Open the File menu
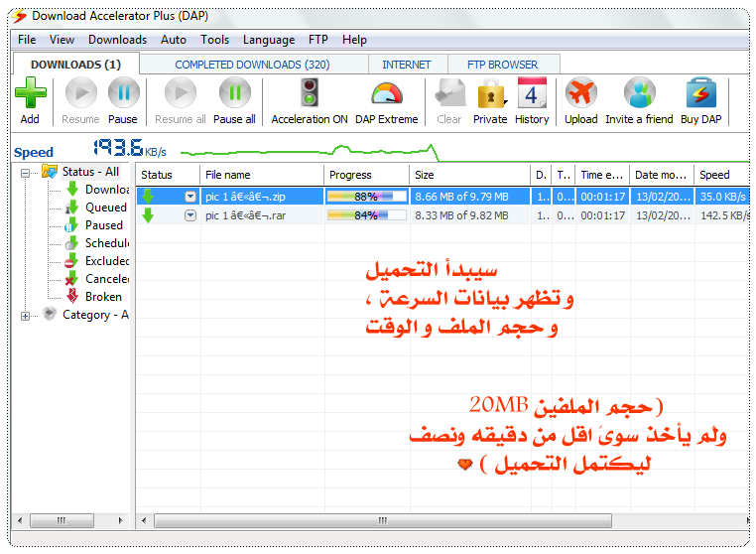This screenshot has height=554, width=756. pos(27,40)
